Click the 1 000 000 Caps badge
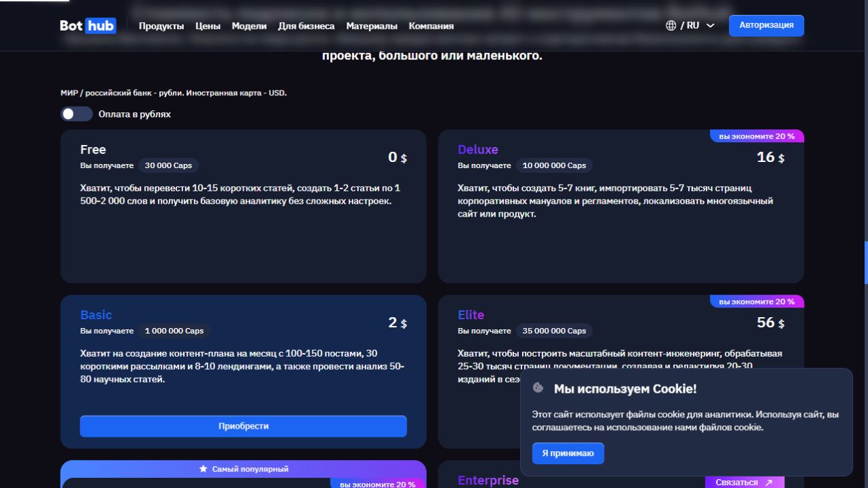The width and height of the screenshot is (868, 488). click(174, 331)
